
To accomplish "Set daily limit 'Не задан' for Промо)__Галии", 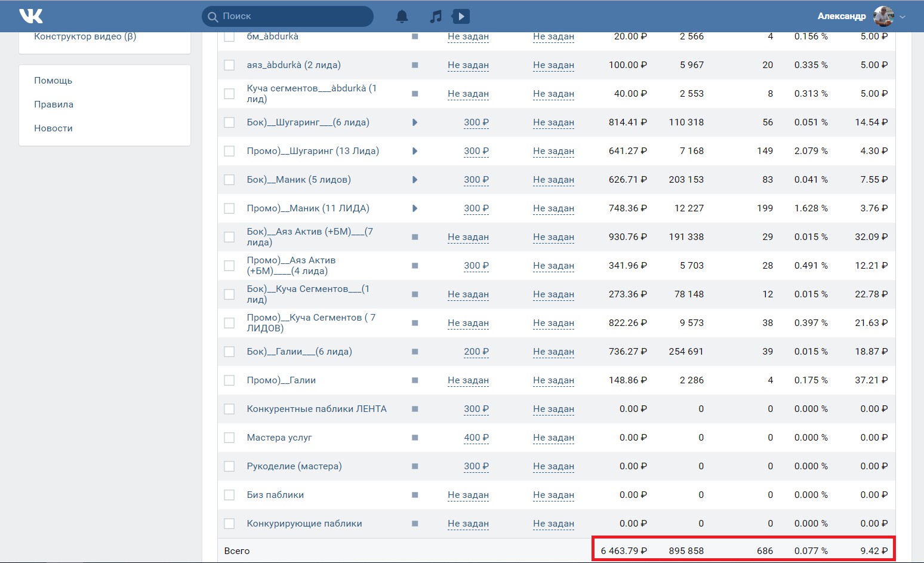I will (468, 380).
